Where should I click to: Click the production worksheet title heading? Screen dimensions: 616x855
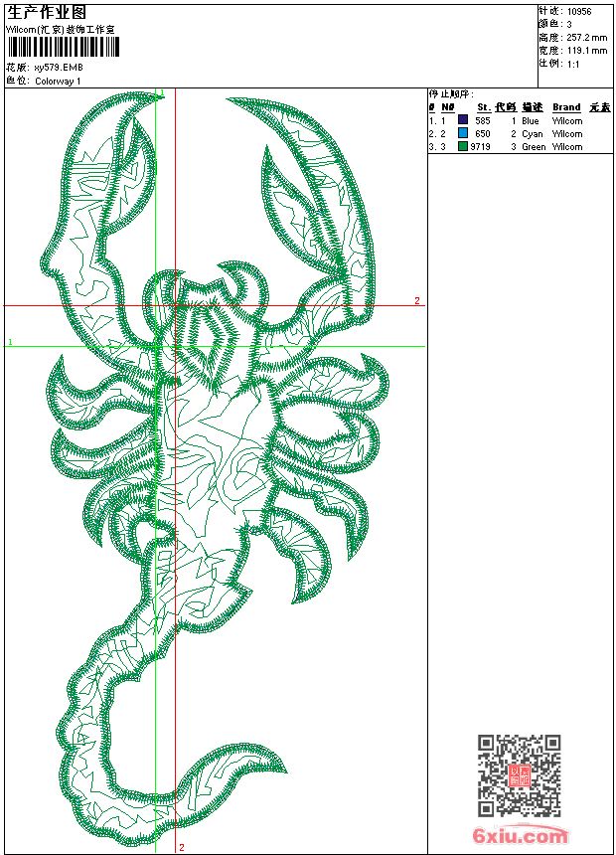tap(47, 11)
